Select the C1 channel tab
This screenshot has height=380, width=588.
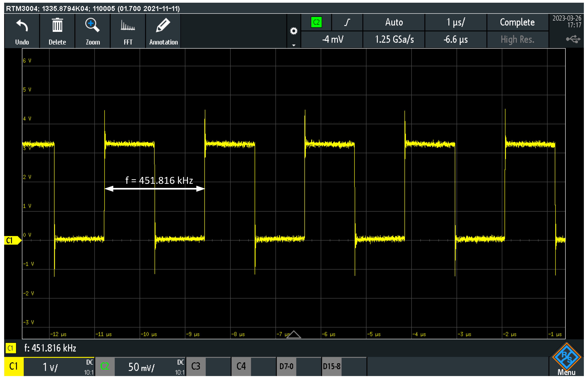[14, 367]
